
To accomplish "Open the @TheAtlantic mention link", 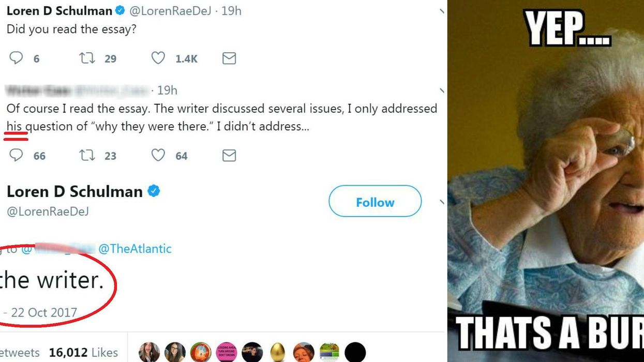I will (x=134, y=249).
